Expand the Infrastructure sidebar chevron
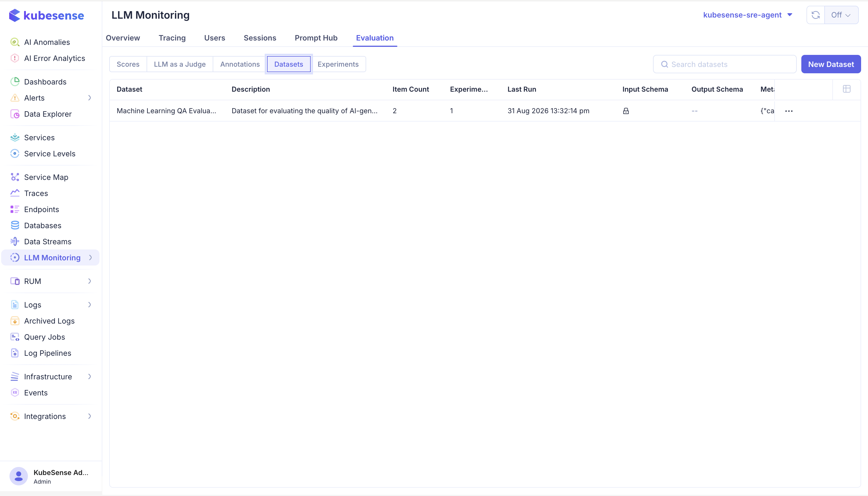 (90, 377)
